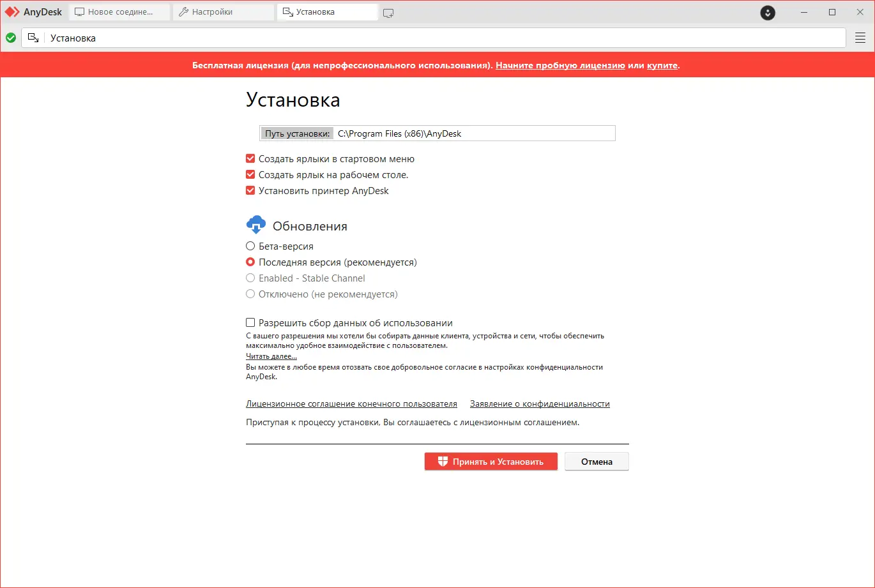Disable Установить принтер AnyDesk
Viewport: 875px width, 588px height.
(250, 190)
